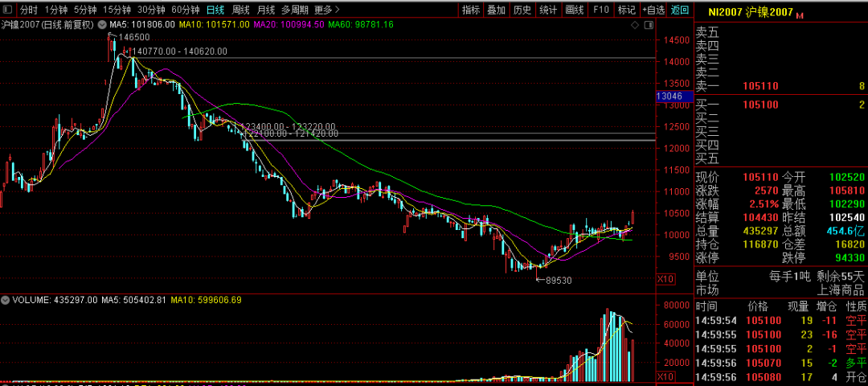Image resolution: width=868 pixels, height=386 pixels.
Task: Click the 时间 column header in trades
Action: (706, 306)
